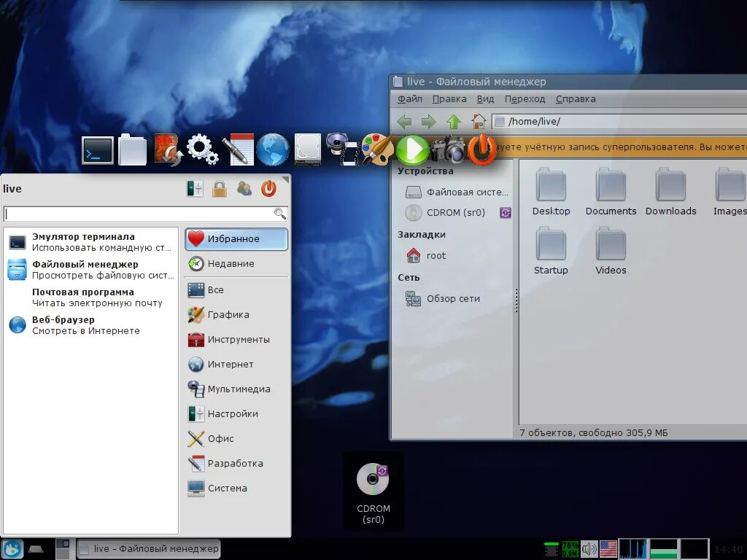Go to home folder via house icon

point(479,122)
